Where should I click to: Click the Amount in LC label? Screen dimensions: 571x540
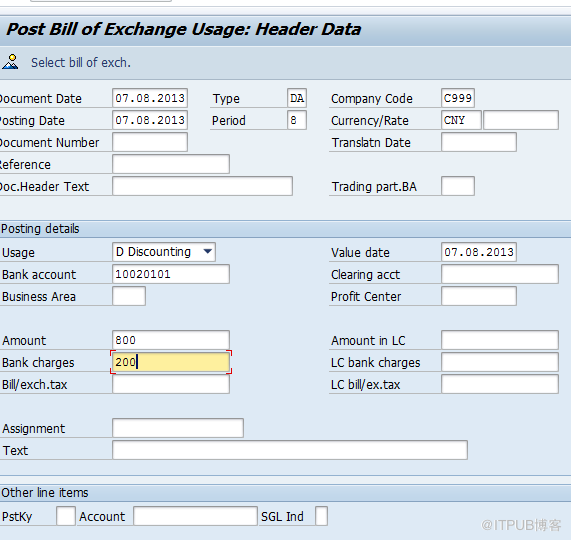coord(368,341)
